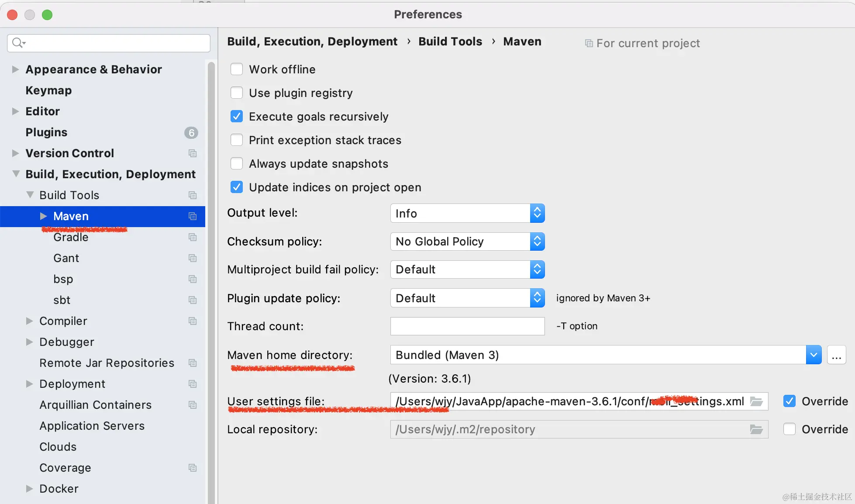Click the Thread count input field

pos(467,326)
